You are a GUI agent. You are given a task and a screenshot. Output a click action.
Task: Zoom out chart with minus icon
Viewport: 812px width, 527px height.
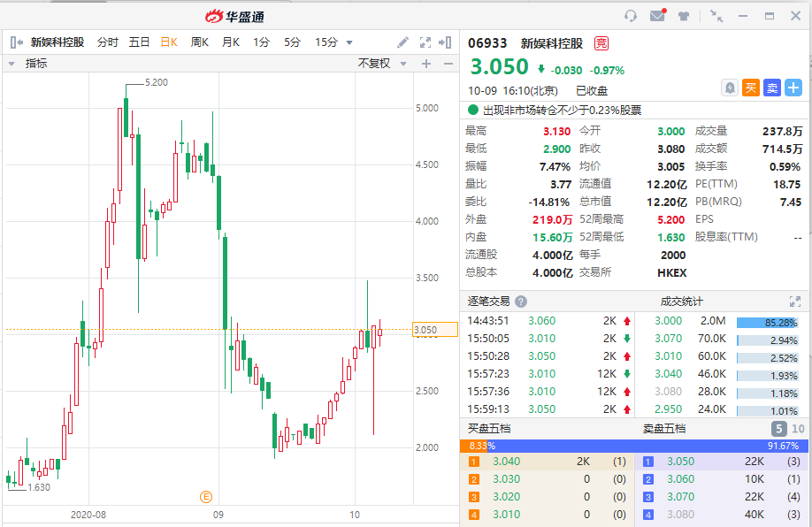pyautogui.click(x=448, y=64)
